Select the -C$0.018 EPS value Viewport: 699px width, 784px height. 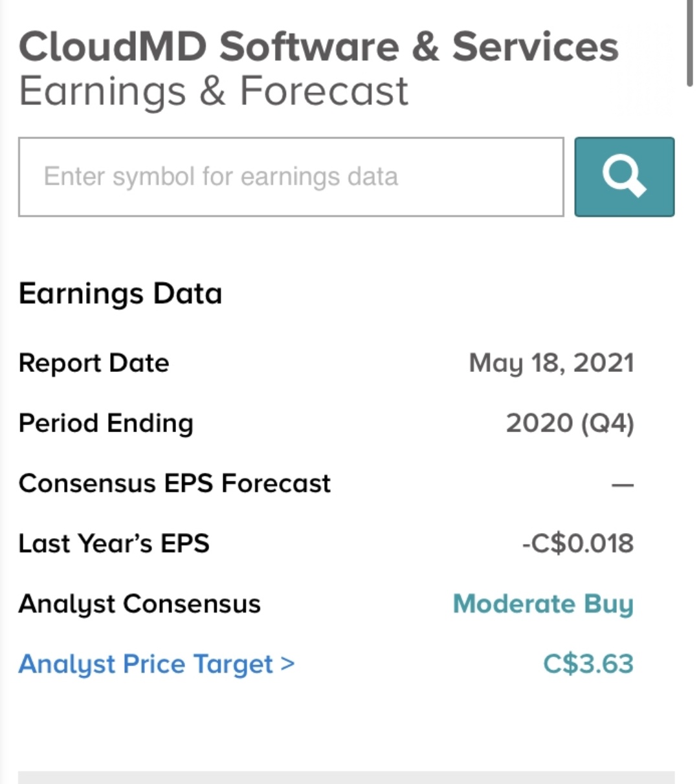(577, 543)
